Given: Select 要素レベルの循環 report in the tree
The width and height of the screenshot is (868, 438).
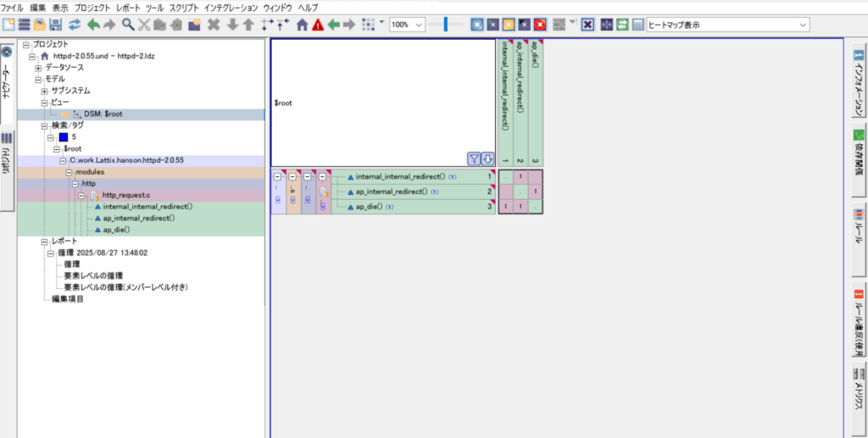Looking at the screenshot, I should [x=93, y=275].
